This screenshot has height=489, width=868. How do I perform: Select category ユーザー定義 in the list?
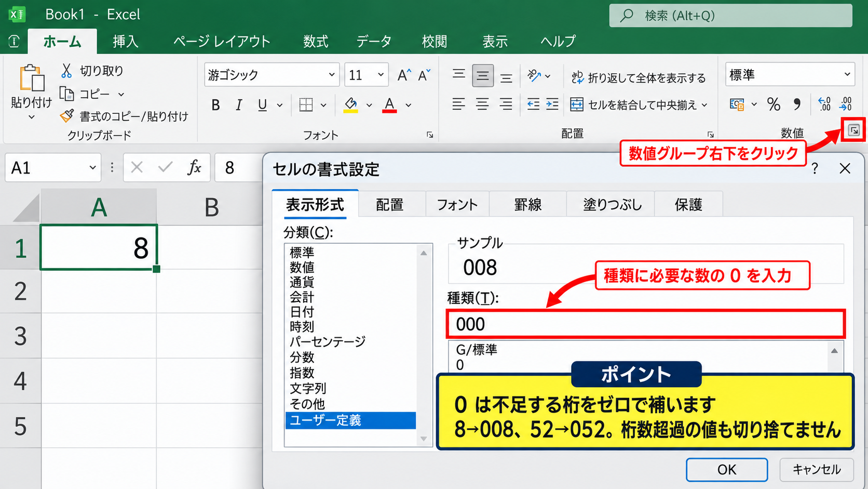click(350, 420)
